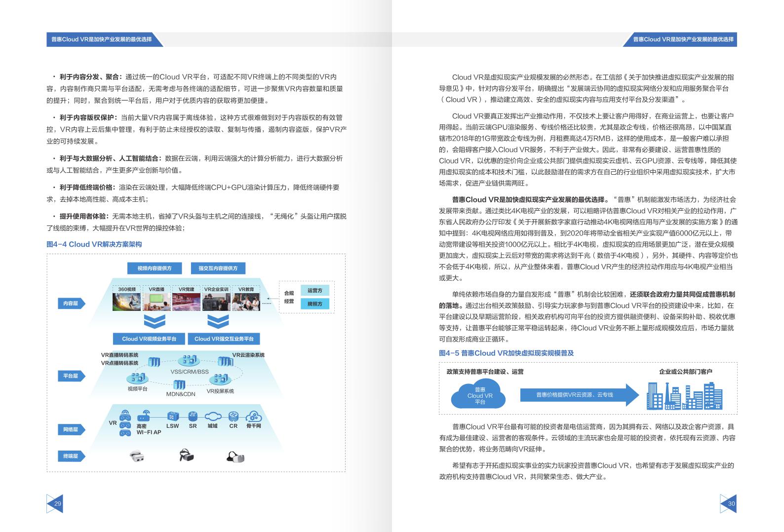The image size is (784, 532).
Task: Click the 牌照方 box
Action: click(x=315, y=304)
